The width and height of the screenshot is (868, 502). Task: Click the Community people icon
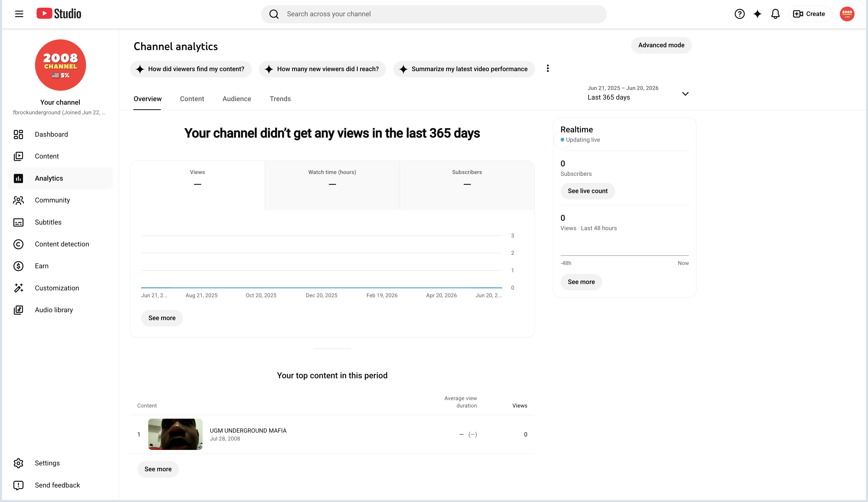click(18, 200)
